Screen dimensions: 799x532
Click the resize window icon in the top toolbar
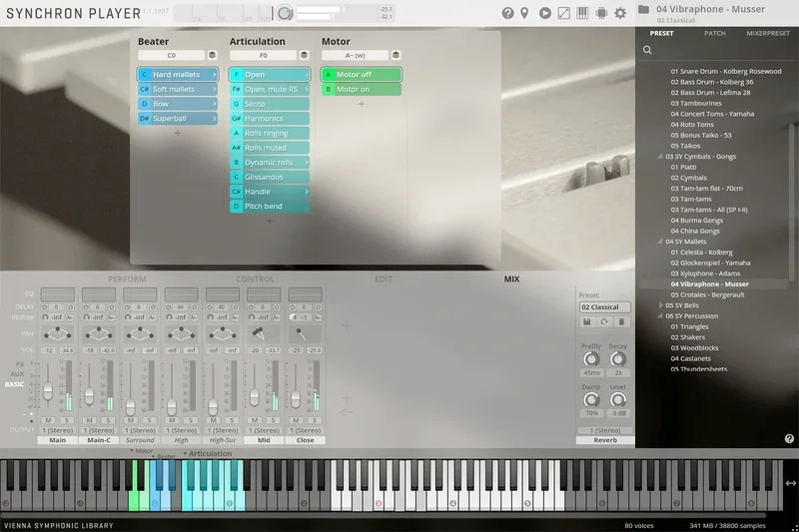point(563,13)
